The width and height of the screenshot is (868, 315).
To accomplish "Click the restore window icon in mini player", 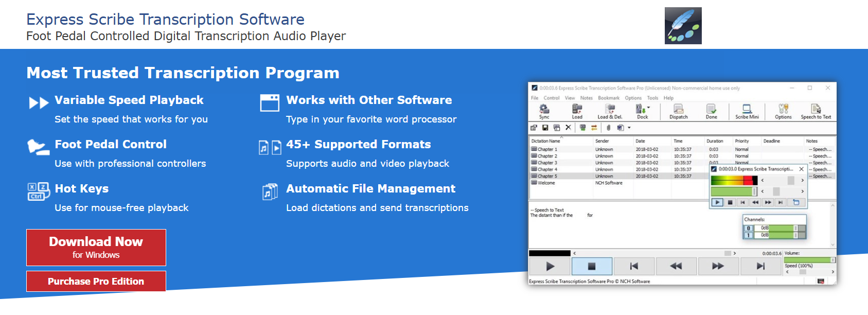I will tap(796, 202).
